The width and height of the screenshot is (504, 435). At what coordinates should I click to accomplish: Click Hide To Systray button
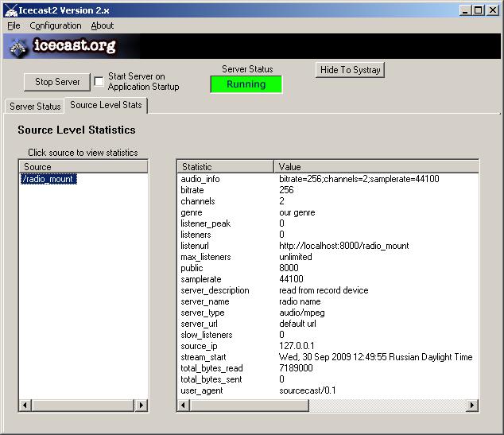coord(350,70)
